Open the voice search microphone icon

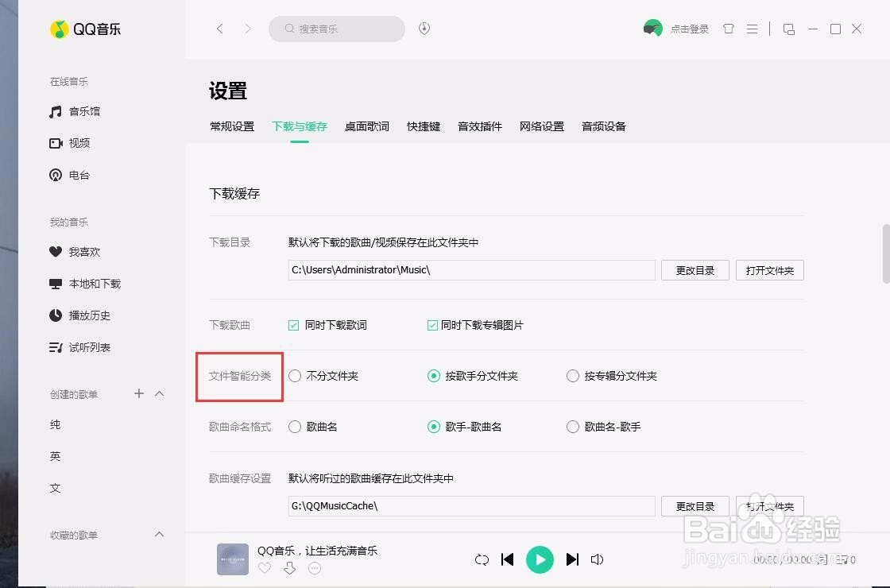(x=424, y=28)
